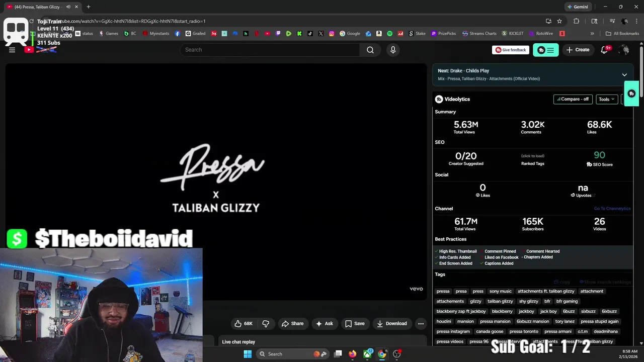Open the Games bookmark
The image size is (644, 362).
pos(109,34)
